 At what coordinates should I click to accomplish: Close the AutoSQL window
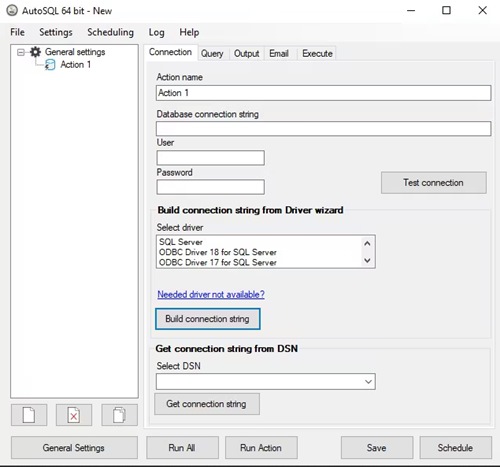[482, 11]
